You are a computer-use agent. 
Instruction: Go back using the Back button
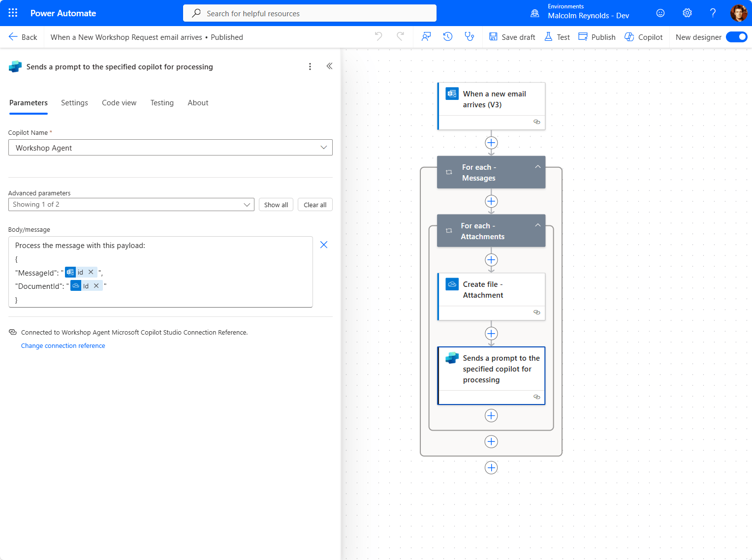point(23,37)
